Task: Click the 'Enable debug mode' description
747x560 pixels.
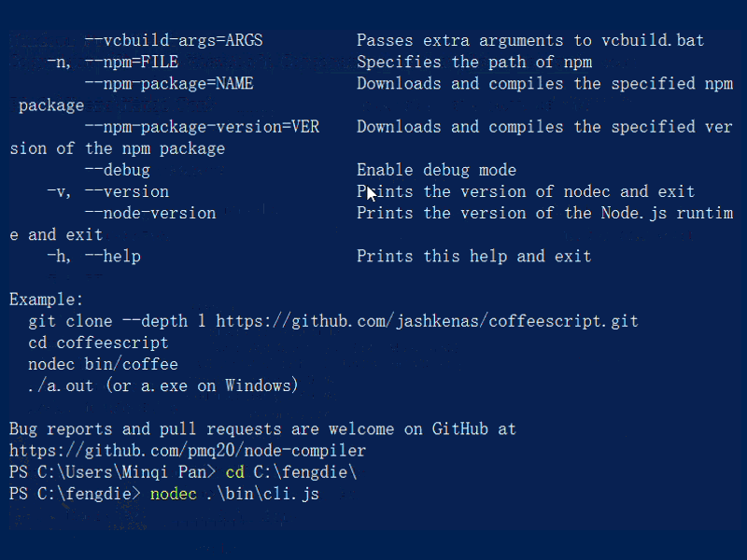Action: [x=436, y=170]
